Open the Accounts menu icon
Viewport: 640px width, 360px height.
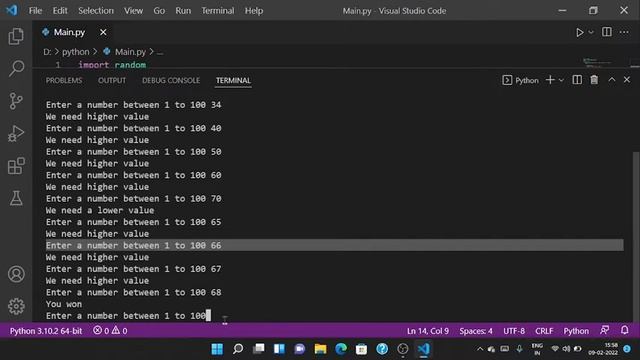tap(16, 274)
